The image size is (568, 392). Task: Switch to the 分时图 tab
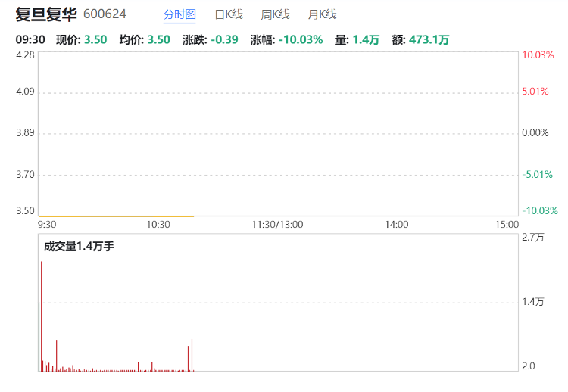179,14
